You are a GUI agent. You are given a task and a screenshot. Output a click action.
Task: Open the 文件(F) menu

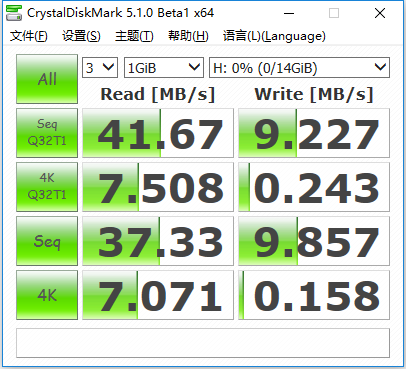(28, 36)
